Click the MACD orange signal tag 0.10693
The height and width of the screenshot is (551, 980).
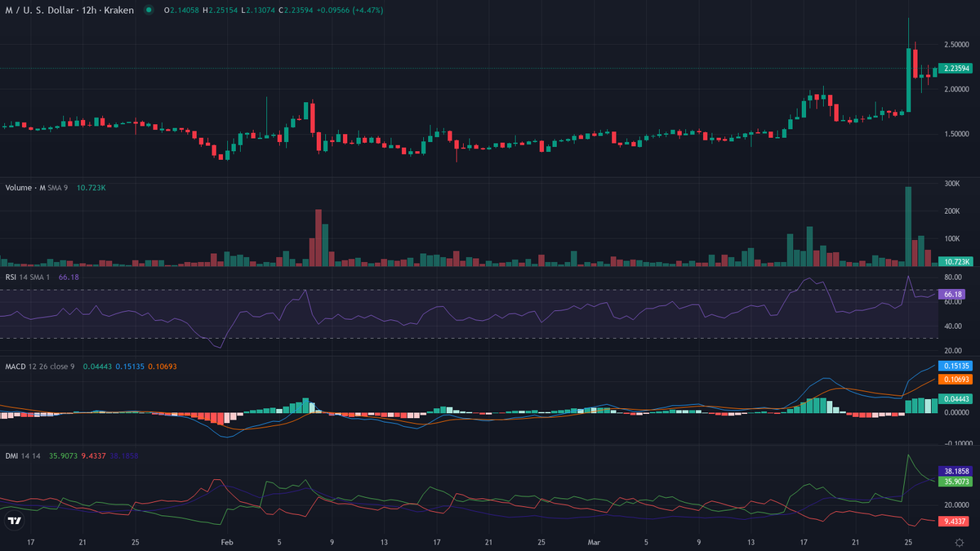(x=955, y=380)
